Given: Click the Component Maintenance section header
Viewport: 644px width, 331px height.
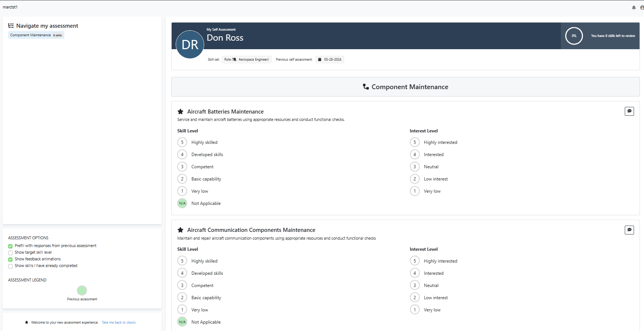Looking at the screenshot, I should click(x=405, y=87).
